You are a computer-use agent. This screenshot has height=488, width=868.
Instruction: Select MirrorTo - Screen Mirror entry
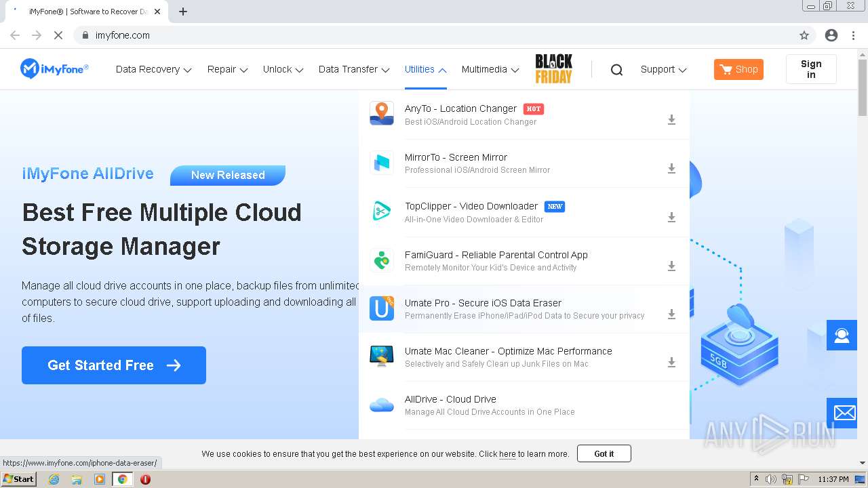click(x=524, y=163)
